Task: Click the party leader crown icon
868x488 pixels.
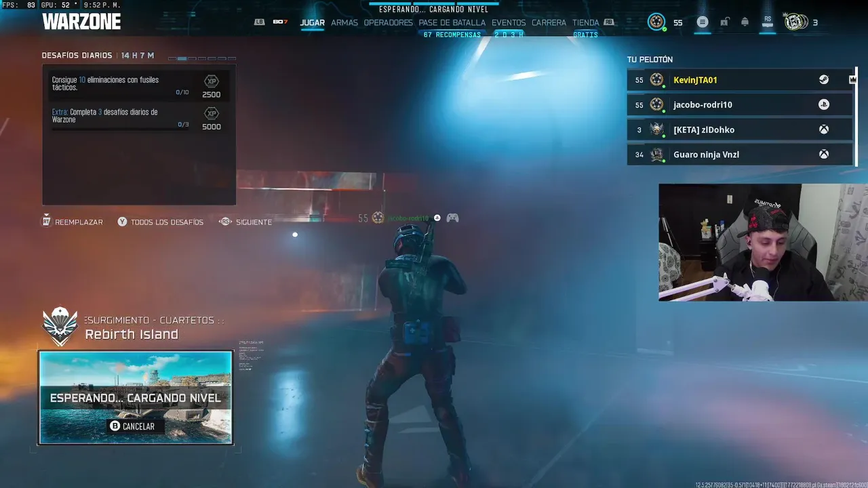Action: pyautogui.click(x=852, y=79)
